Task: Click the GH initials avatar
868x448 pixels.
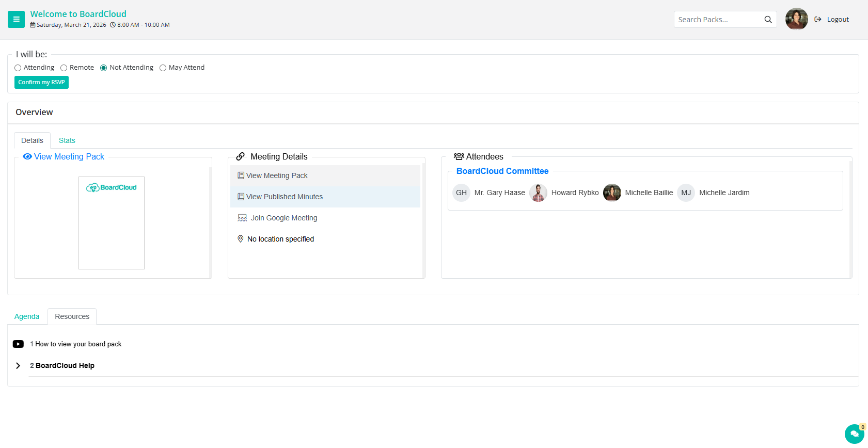Action: pyautogui.click(x=461, y=193)
